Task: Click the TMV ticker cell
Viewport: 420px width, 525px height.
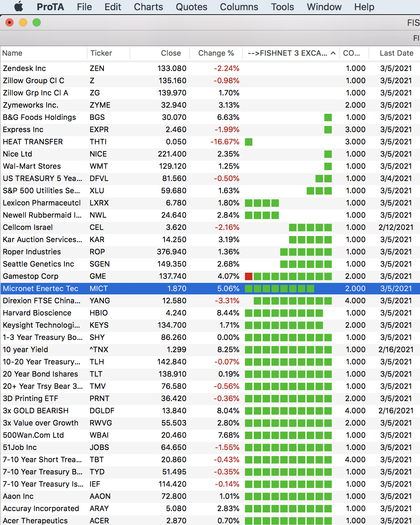Action: [98, 386]
